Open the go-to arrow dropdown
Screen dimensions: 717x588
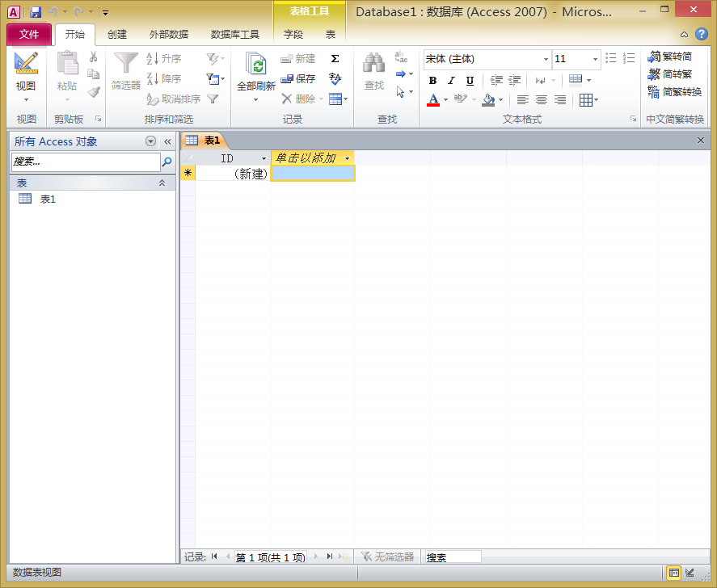(x=404, y=74)
